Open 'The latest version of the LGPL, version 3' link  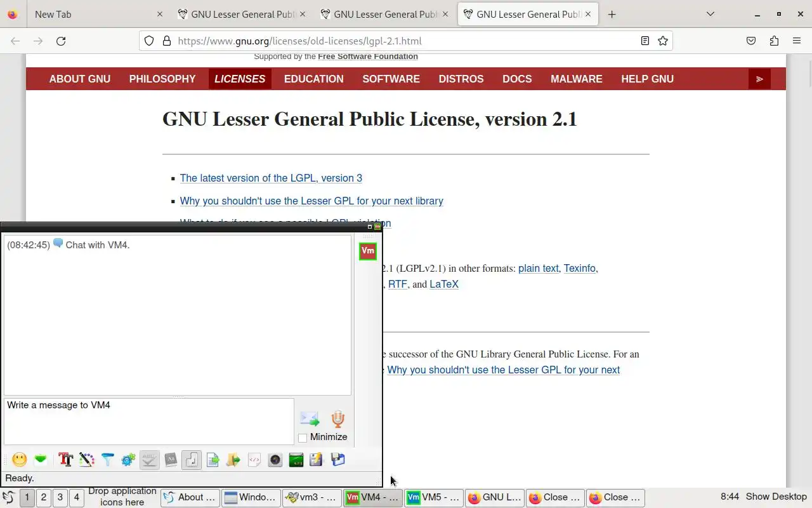click(271, 178)
